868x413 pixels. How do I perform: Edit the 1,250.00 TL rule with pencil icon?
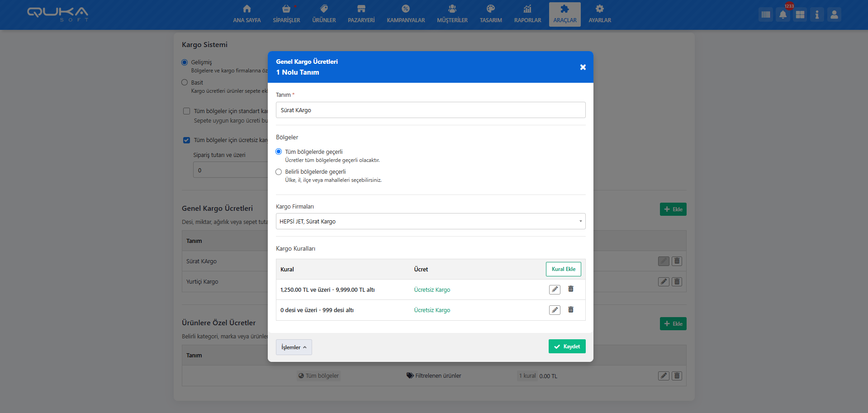pos(555,290)
